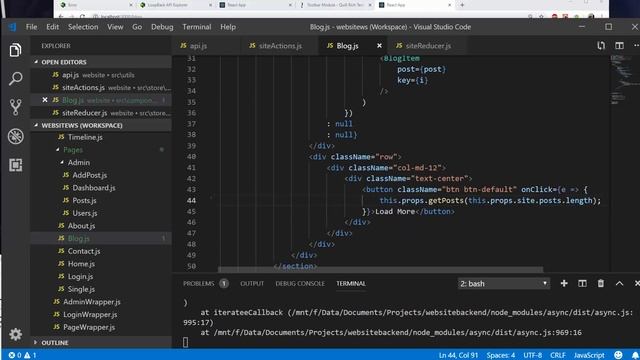Click the Open Changes icon in editor toolbar
The width and height of the screenshot is (640, 360).
tap(601, 46)
